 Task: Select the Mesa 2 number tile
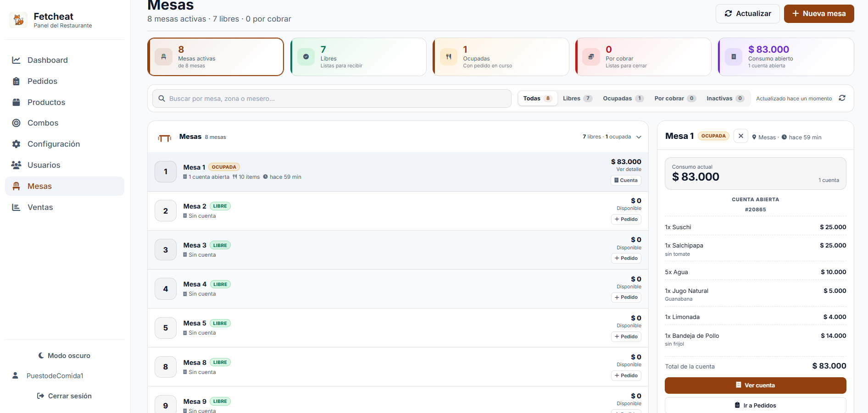pos(166,211)
